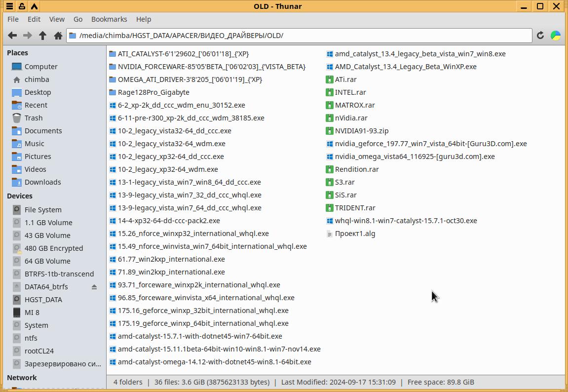Select 175.19_geforce_winxp_64bit_international_whql.exe
This screenshot has height=392, width=568.
click(203, 323)
